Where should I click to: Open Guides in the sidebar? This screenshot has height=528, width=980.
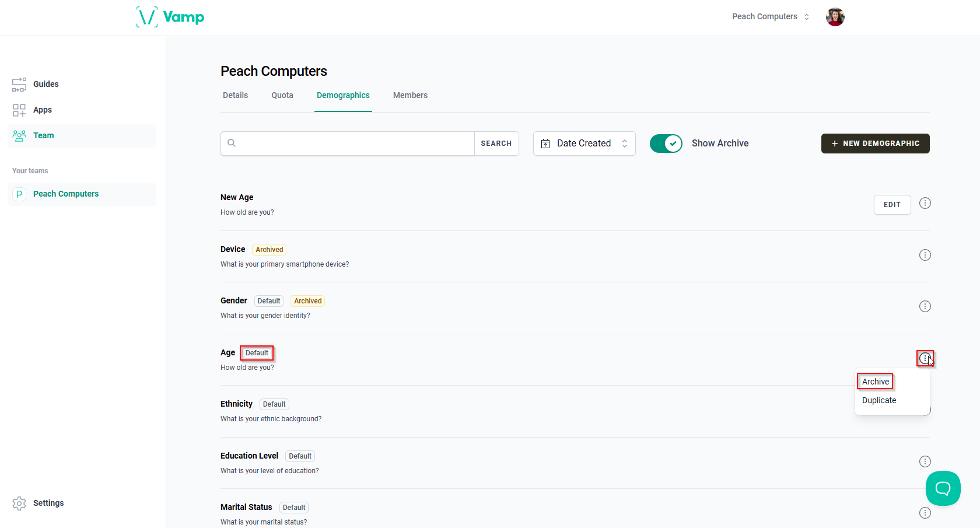[x=82, y=84]
